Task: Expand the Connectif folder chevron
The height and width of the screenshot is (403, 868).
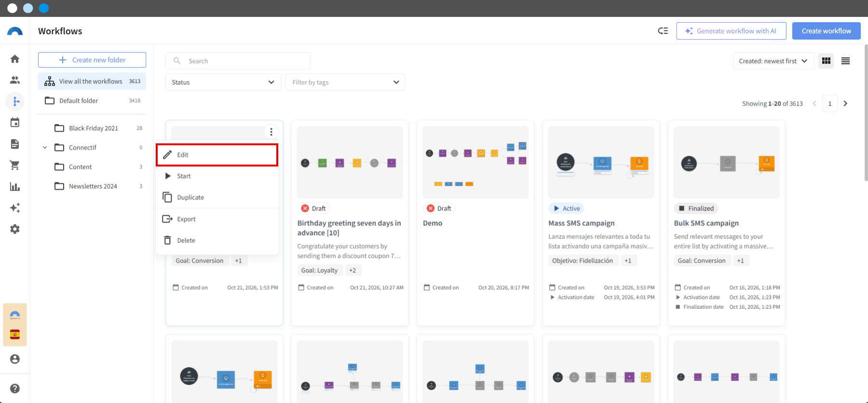Action: click(x=45, y=148)
